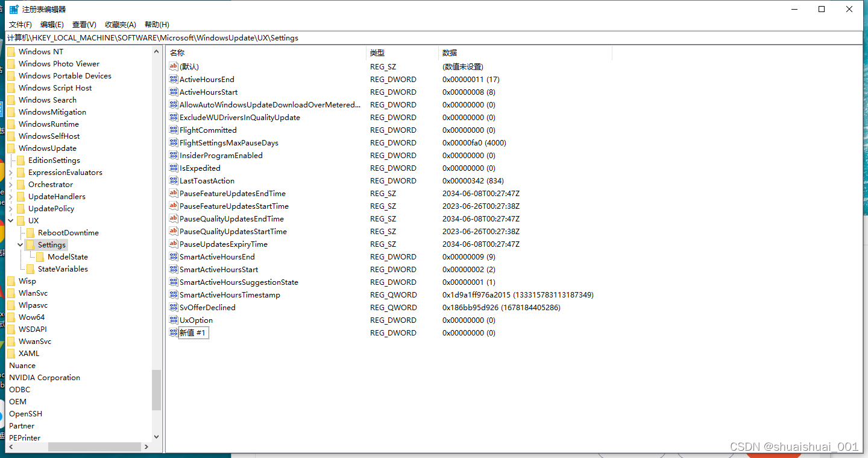The width and height of the screenshot is (868, 458).
Task: Open the 收藏夹(A) menu
Action: [121, 24]
